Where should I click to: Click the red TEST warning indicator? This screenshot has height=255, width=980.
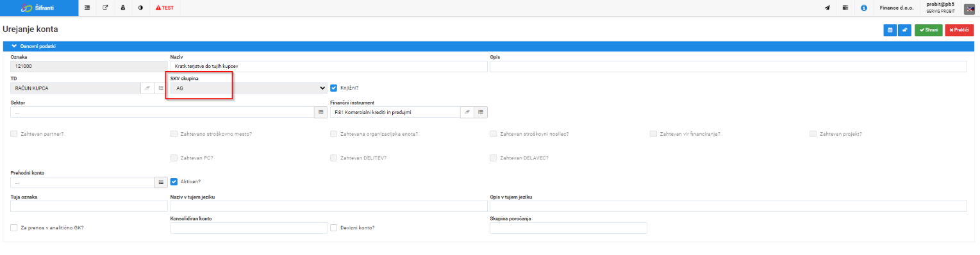coord(165,8)
